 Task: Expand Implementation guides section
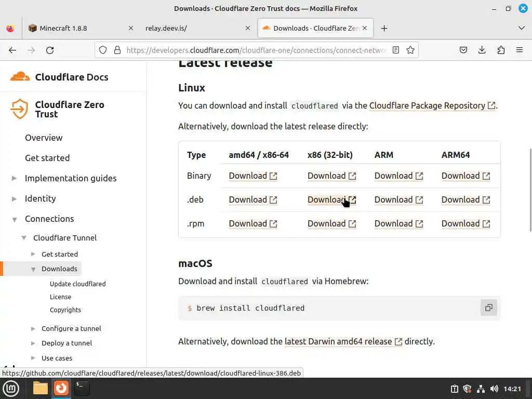14,179
